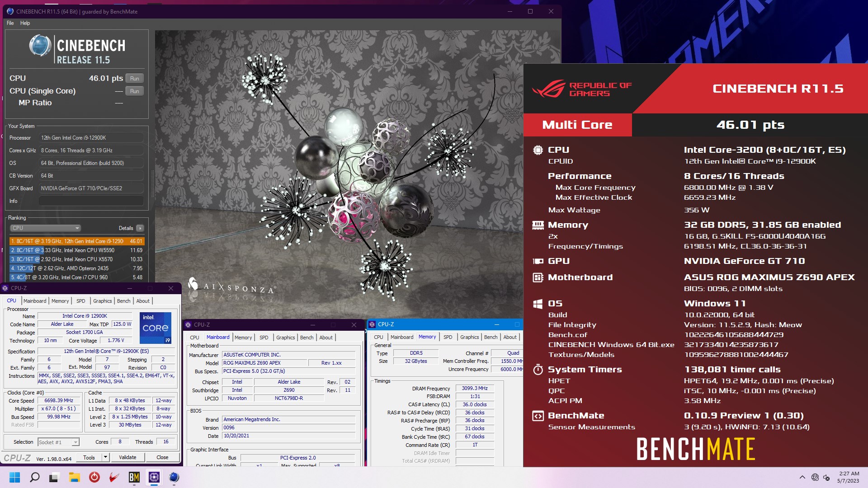Select top ranking row 12th Gen Intel Core i9
Viewport: 868px width, 488px height.
point(76,241)
